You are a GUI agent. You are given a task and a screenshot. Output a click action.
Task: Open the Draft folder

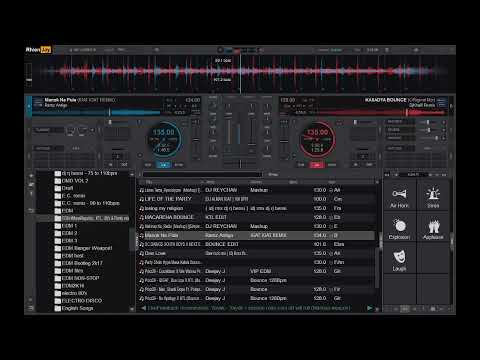[67, 188]
